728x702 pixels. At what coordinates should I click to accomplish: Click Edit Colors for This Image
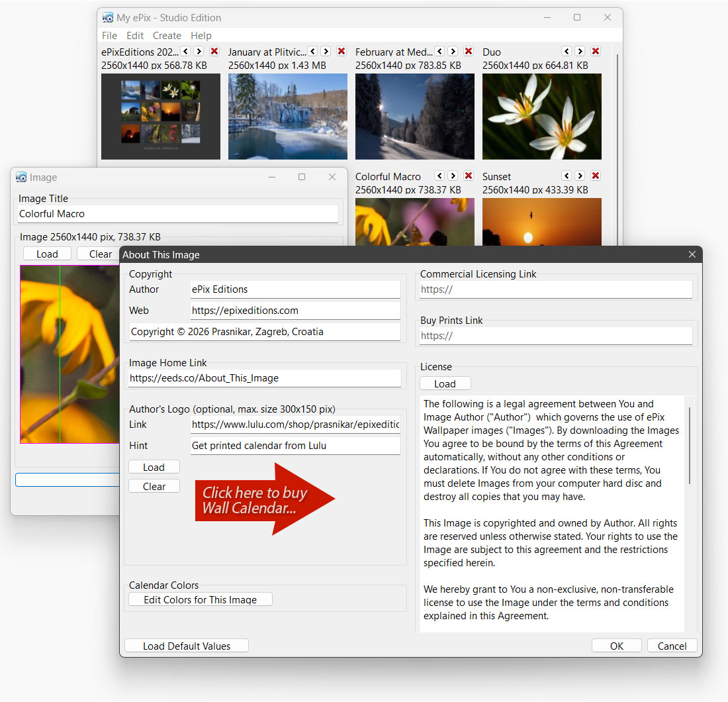point(200,599)
